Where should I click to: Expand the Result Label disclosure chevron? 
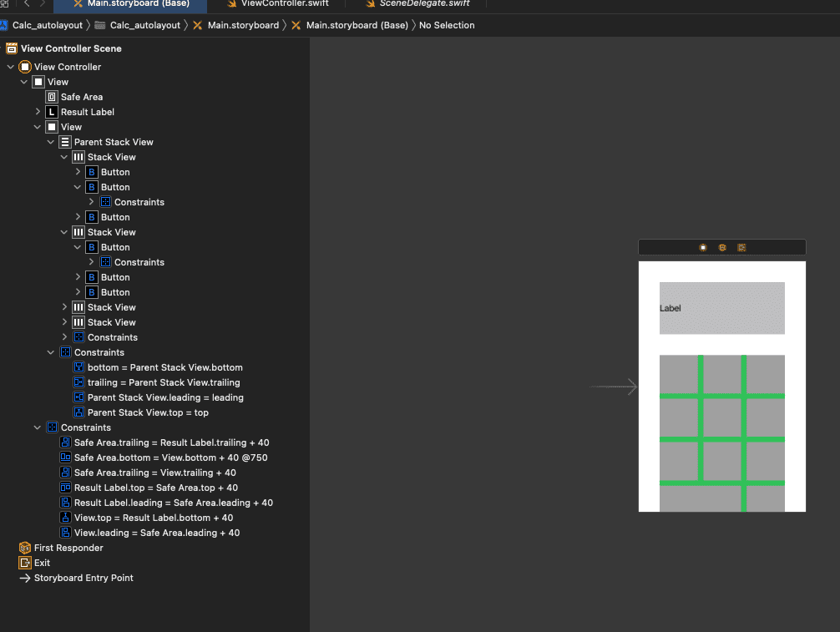(38, 112)
